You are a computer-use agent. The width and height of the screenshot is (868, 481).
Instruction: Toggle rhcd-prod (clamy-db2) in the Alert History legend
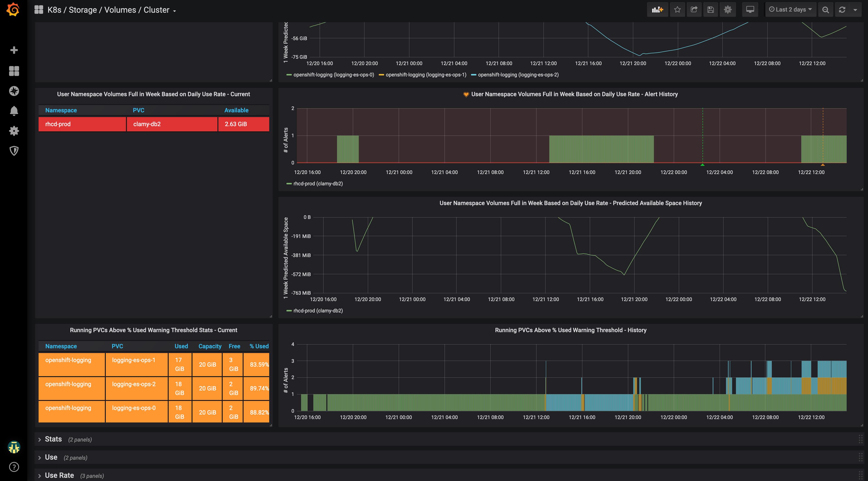click(318, 184)
